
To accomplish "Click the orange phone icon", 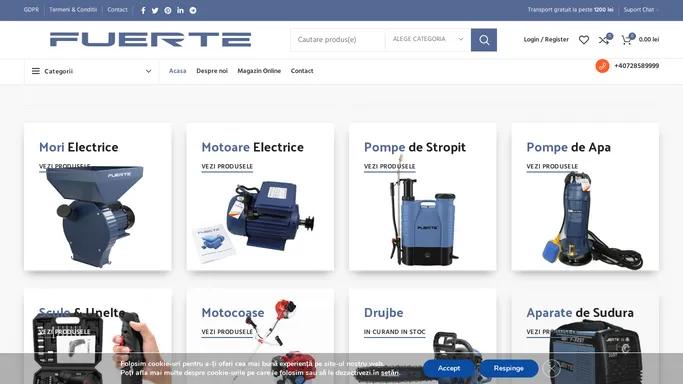I will (x=602, y=66).
